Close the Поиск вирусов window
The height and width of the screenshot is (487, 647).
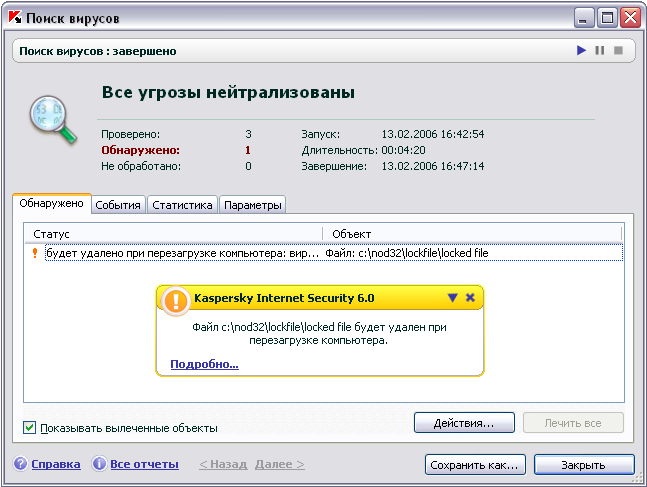pos(630,18)
